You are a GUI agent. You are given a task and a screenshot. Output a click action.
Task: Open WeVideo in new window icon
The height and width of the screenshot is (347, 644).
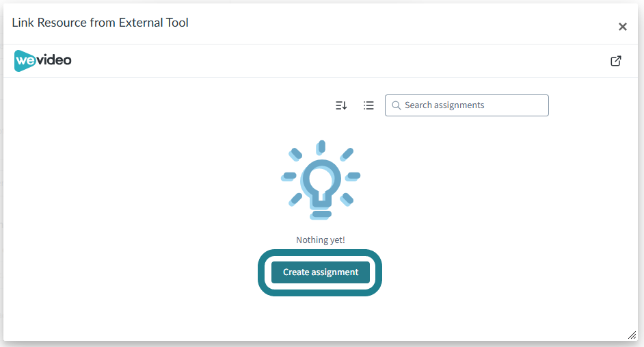(x=616, y=61)
